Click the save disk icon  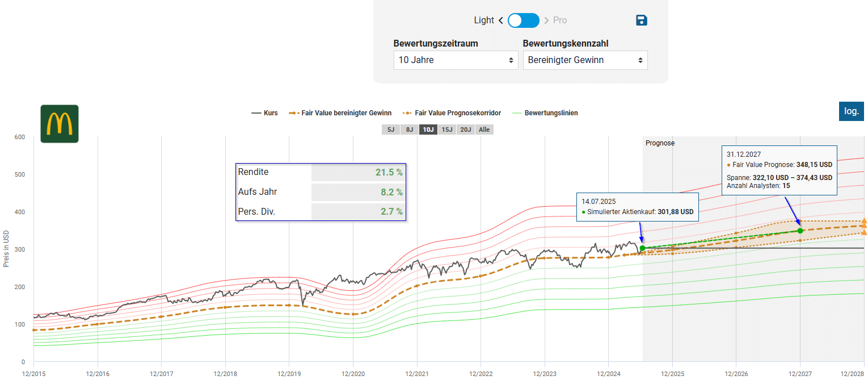tap(642, 20)
